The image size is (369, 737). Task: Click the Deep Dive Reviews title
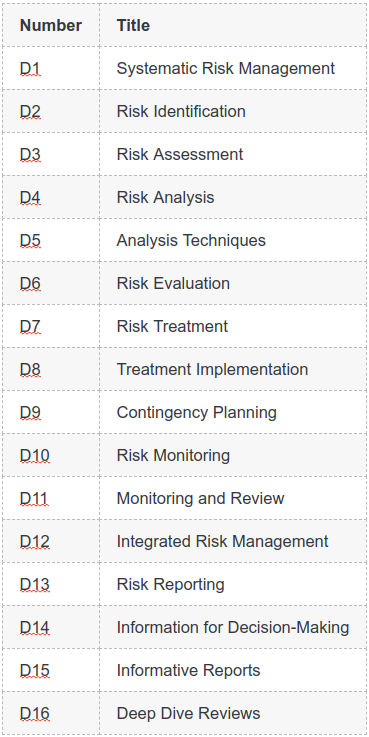coord(188,713)
